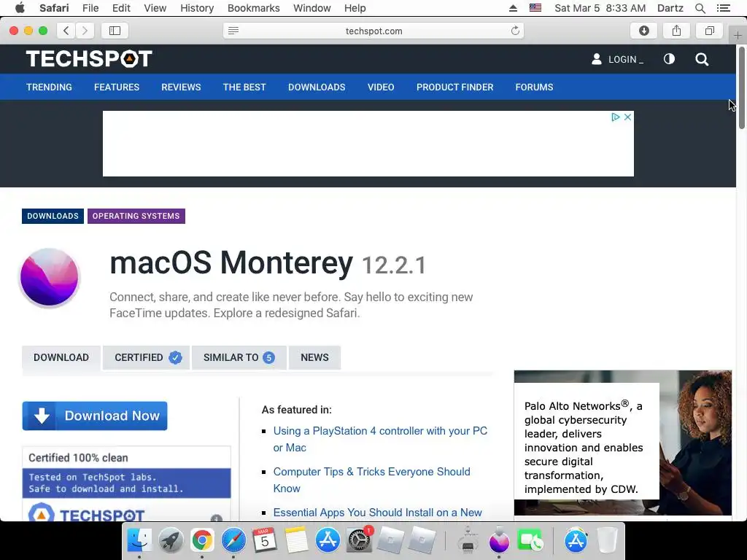The image size is (747, 560).
Task: Click the Dartz user menu
Action: [x=670, y=8]
